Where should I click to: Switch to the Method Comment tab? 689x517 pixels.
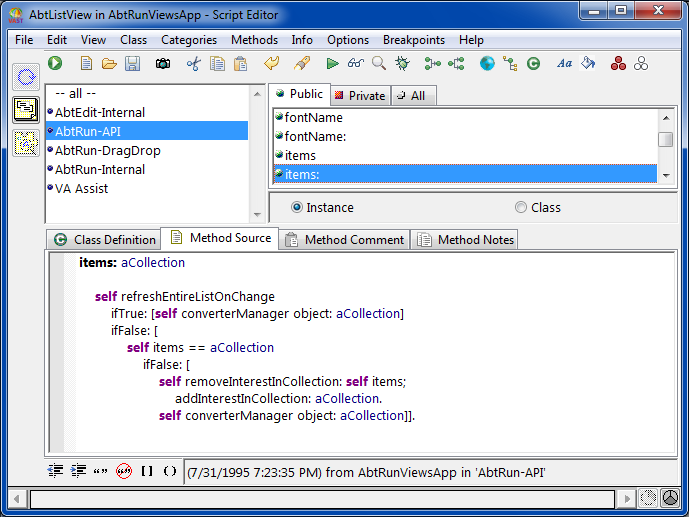[x=344, y=240]
